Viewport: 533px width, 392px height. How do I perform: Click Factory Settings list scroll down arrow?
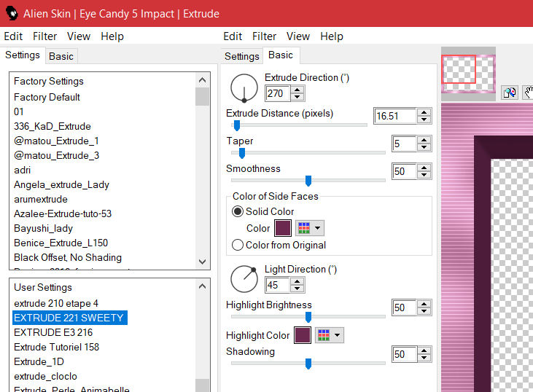(x=202, y=262)
